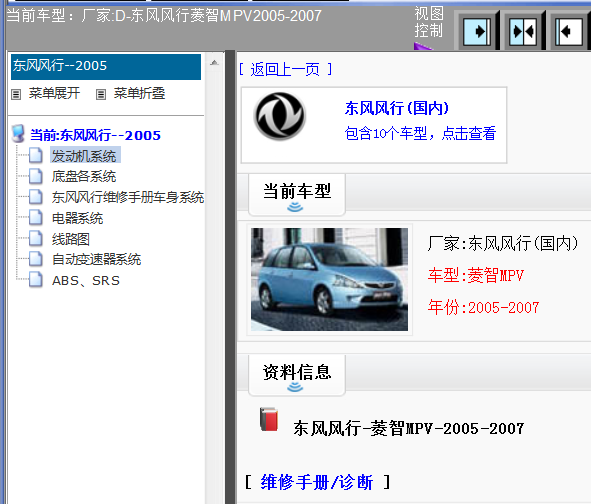Click the right-arrow view control button
The image size is (591, 504).
click(476, 32)
